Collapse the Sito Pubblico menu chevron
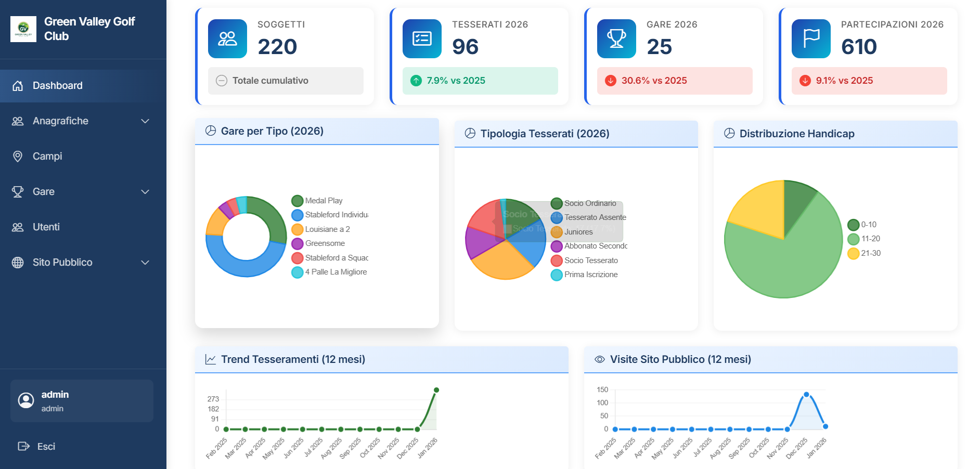980x469 pixels. [145, 262]
